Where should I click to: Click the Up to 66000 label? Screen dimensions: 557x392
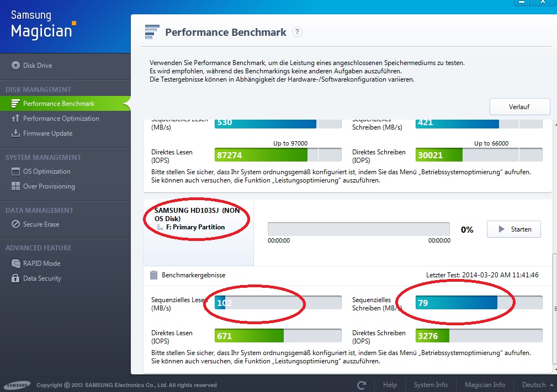(491, 143)
